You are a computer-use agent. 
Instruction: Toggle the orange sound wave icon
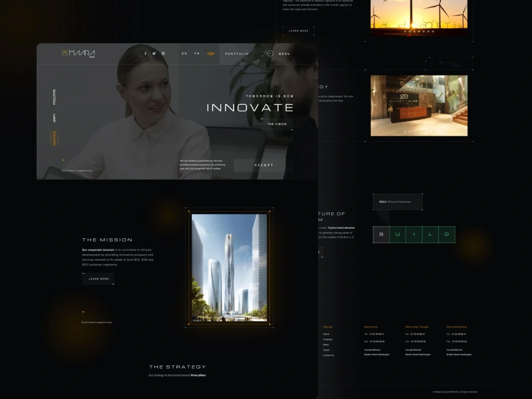(211, 54)
